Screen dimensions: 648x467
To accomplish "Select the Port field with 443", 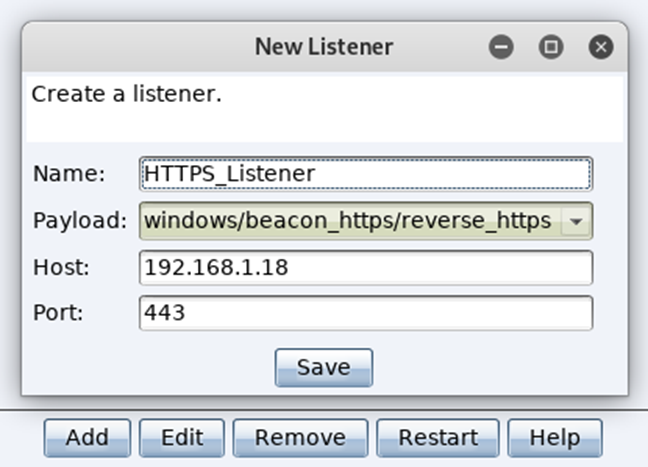I will (366, 313).
